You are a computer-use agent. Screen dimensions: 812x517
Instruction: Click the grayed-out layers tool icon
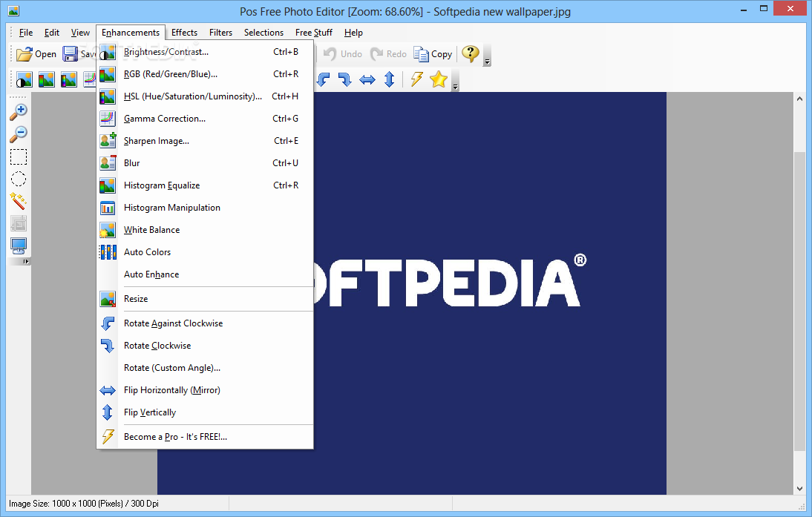point(19,223)
